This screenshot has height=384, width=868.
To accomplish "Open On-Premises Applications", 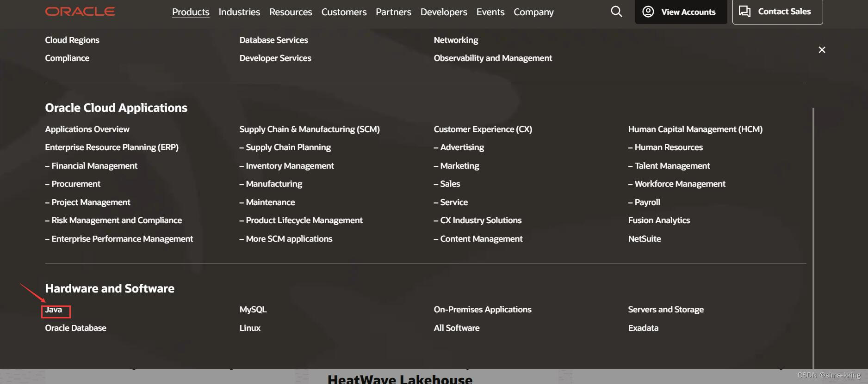I will point(483,310).
